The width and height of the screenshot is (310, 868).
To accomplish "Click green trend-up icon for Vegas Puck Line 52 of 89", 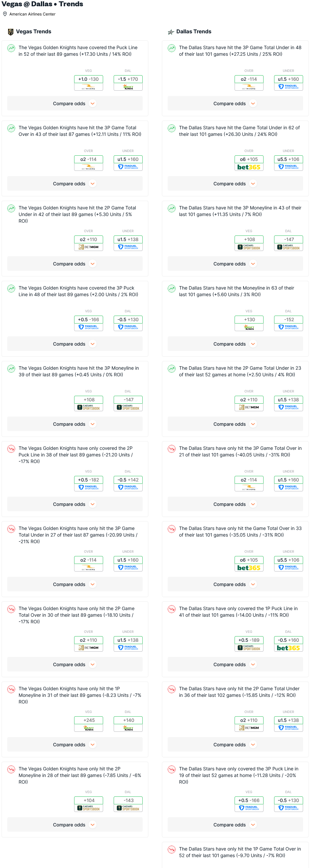I will 11,48.
